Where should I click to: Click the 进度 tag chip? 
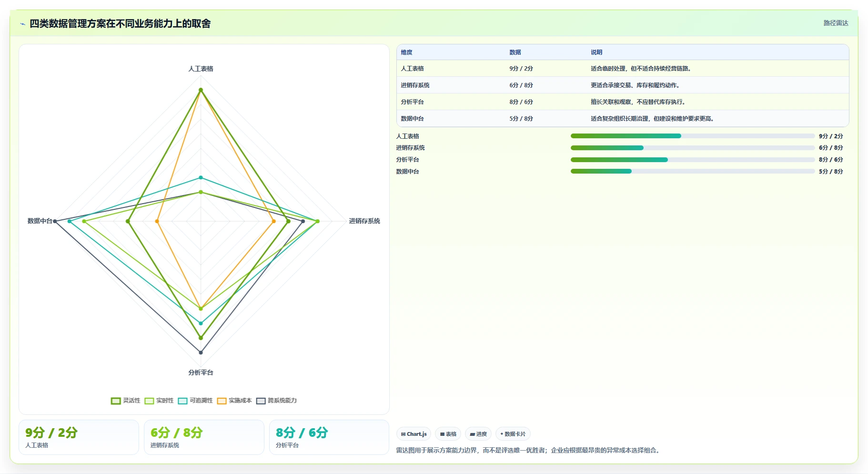(478, 434)
